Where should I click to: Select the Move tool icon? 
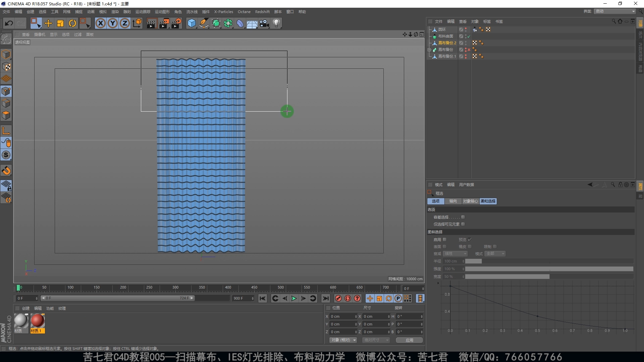[x=48, y=23]
